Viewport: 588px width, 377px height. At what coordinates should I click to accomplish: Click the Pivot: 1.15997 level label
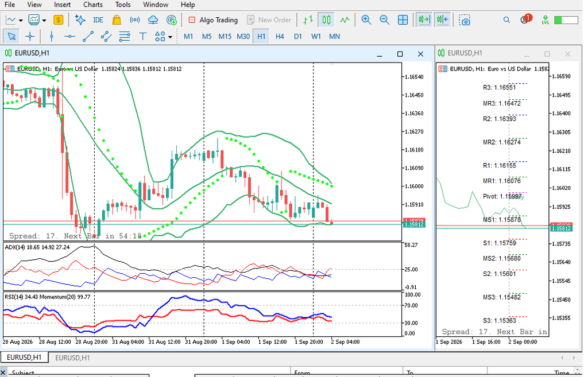[502, 196]
